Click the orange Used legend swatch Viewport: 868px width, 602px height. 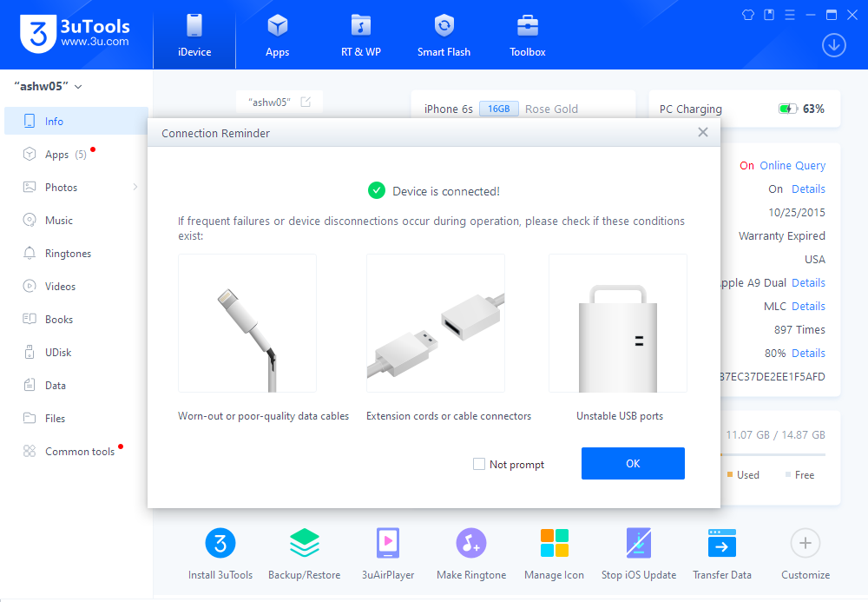point(730,474)
